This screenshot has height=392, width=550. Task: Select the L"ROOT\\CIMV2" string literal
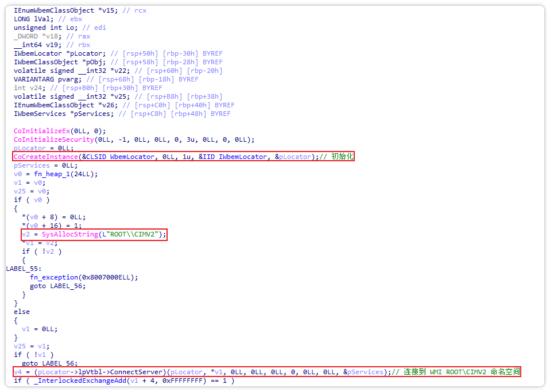point(133,234)
